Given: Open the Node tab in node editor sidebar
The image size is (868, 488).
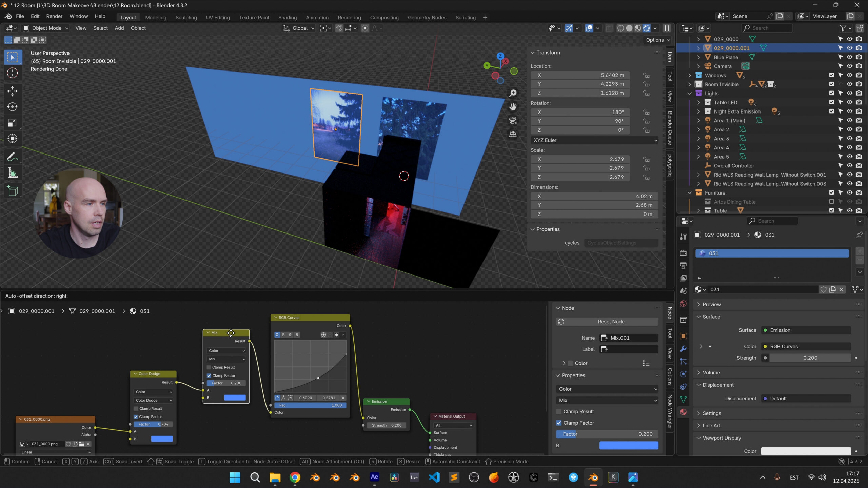Looking at the screenshot, I should click(x=670, y=313).
